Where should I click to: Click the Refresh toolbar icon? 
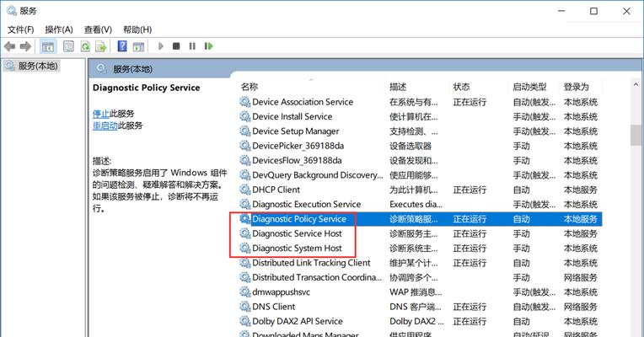(84, 46)
